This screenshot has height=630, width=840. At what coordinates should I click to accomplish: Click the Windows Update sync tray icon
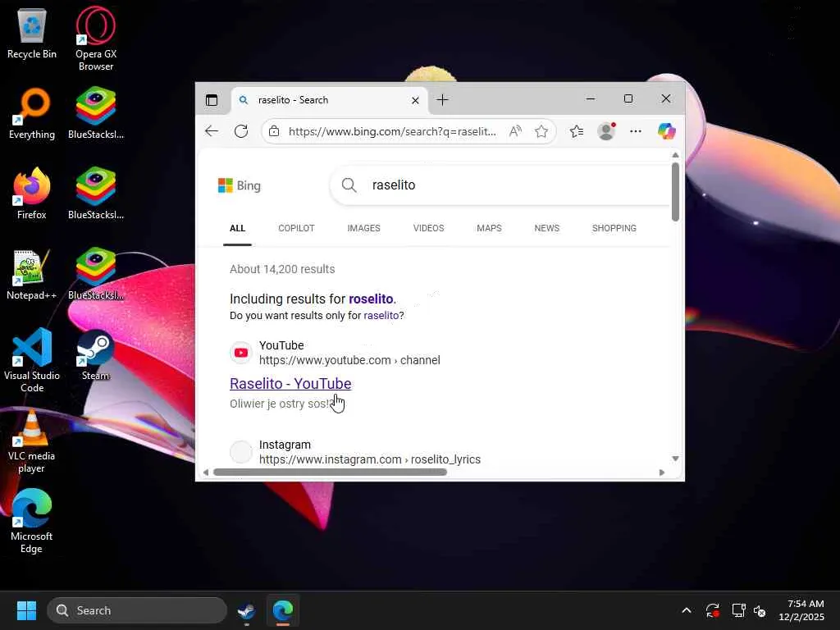coord(713,610)
